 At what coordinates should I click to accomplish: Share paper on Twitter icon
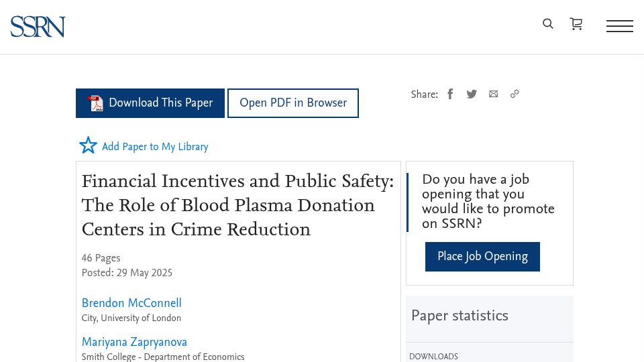point(472,94)
